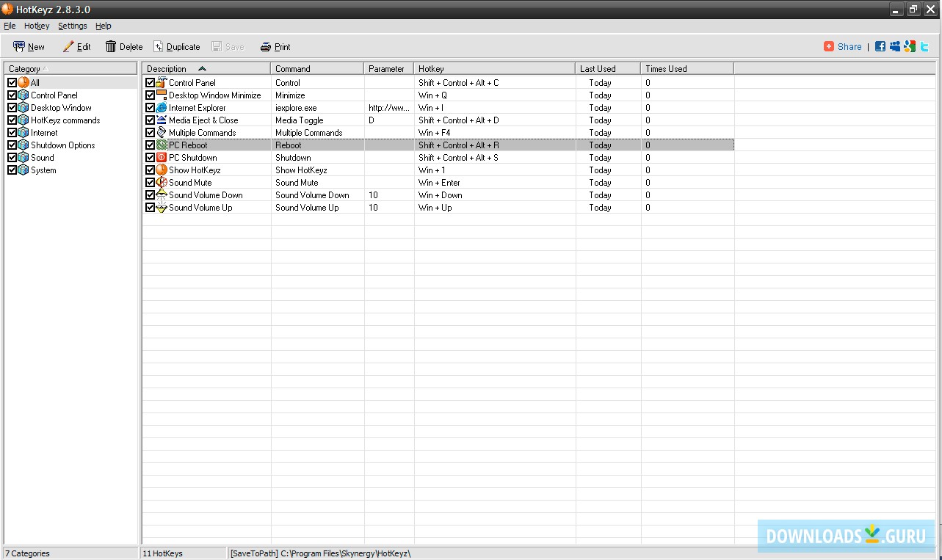The width and height of the screenshot is (942, 560).
Task: Disable the PC Shutdown hotkey checkbox
Action: point(151,158)
